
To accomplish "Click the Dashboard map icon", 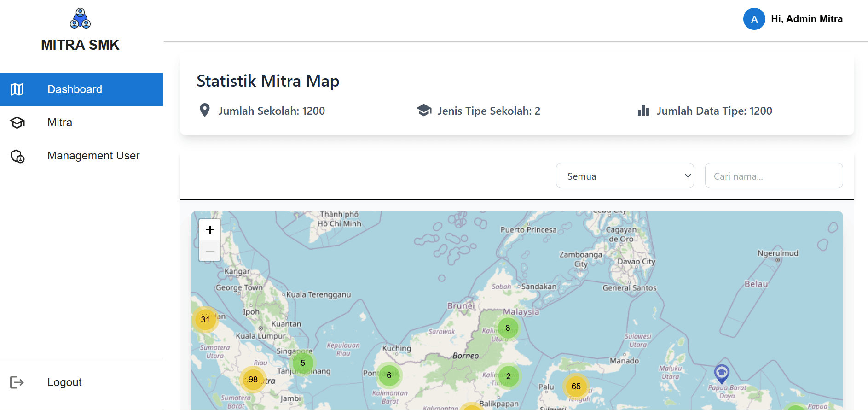I will pos(17,89).
